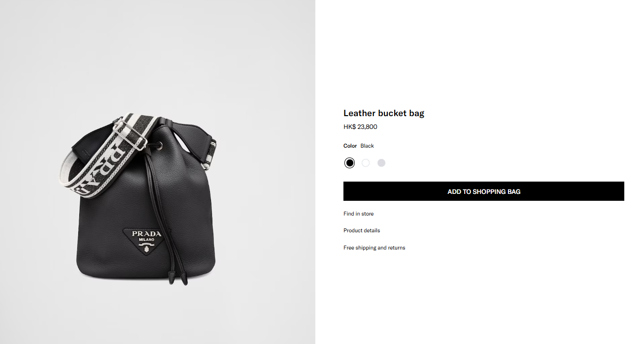
Task: Click the drawstring cord tips near the bag bottom
Action: click(177, 278)
